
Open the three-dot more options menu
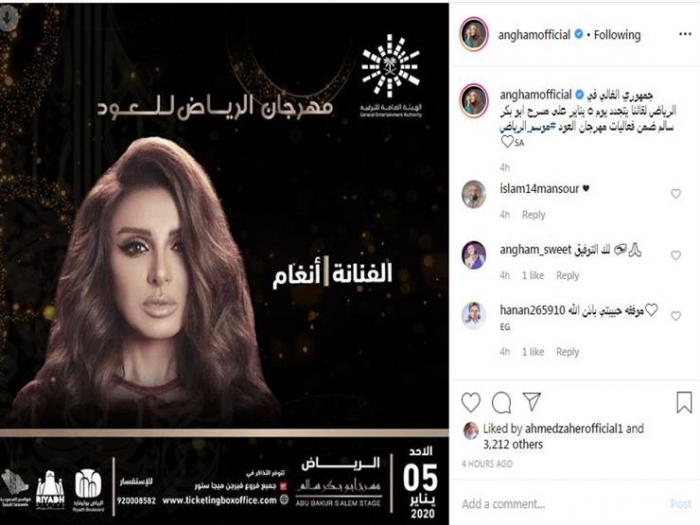coord(685,34)
